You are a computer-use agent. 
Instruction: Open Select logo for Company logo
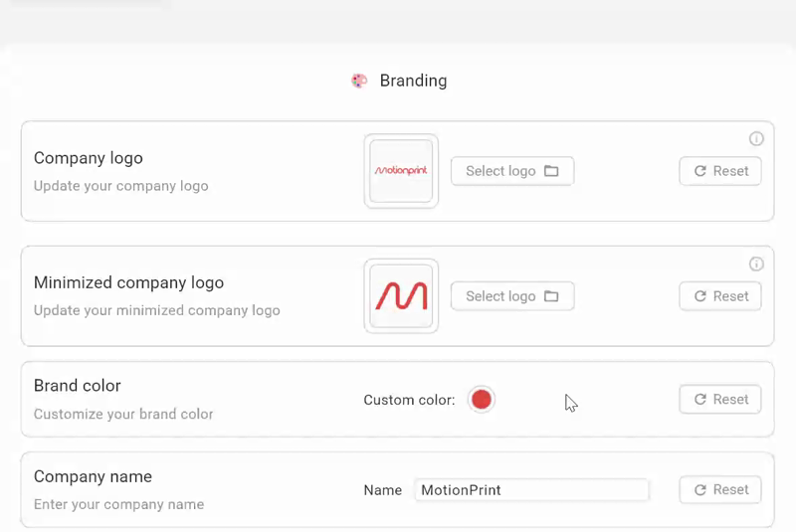click(512, 171)
